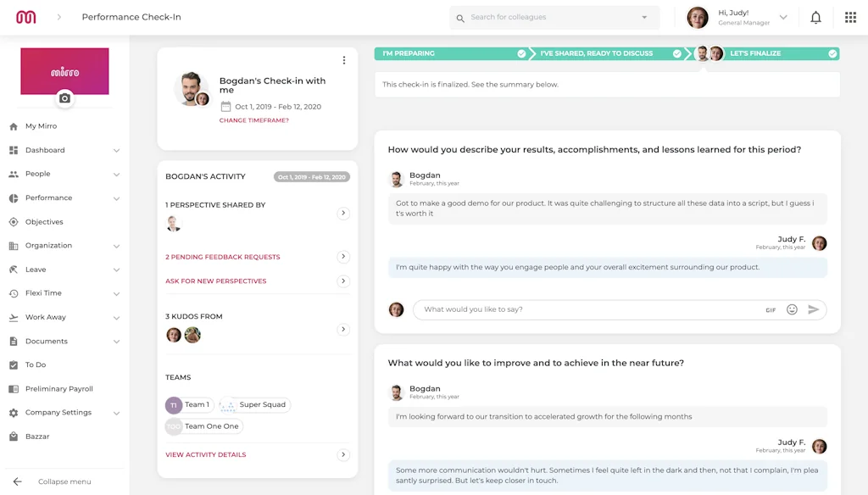Open the emoji picker in the comment box
Screen dimensions: 868x495
(792, 309)
